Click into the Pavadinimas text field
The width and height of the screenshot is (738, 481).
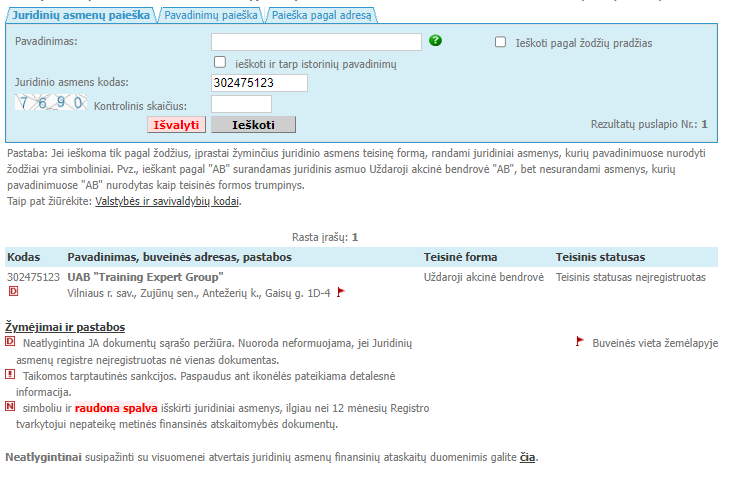316,42
